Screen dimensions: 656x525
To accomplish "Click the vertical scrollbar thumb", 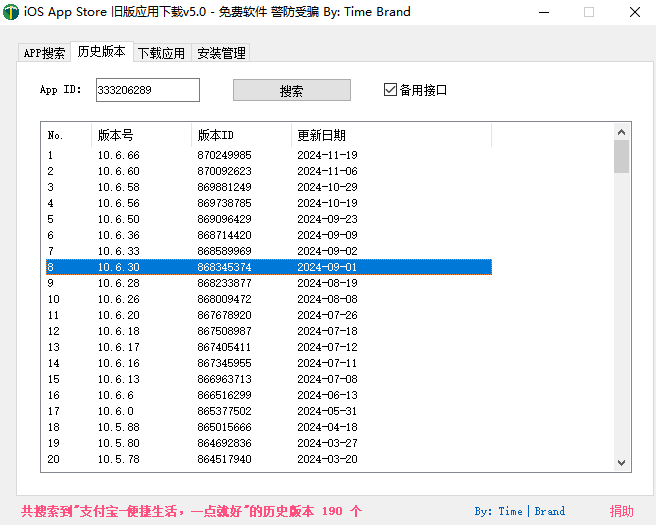I will click(621, 156).
